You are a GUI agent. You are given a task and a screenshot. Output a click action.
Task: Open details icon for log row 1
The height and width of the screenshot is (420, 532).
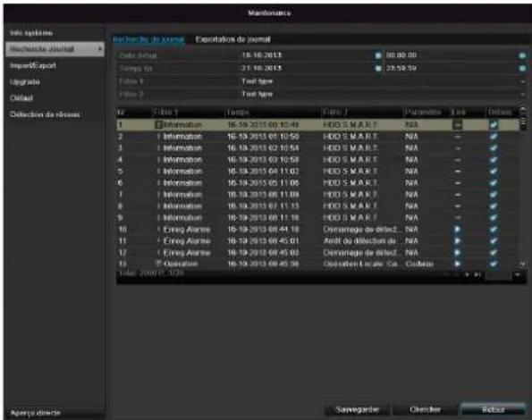coord(494,125)
